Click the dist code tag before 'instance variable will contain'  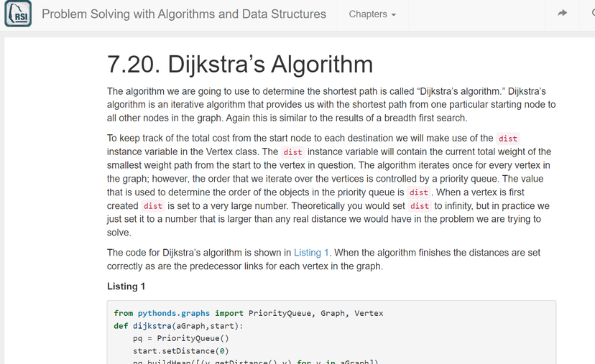[x=292, y=152]
